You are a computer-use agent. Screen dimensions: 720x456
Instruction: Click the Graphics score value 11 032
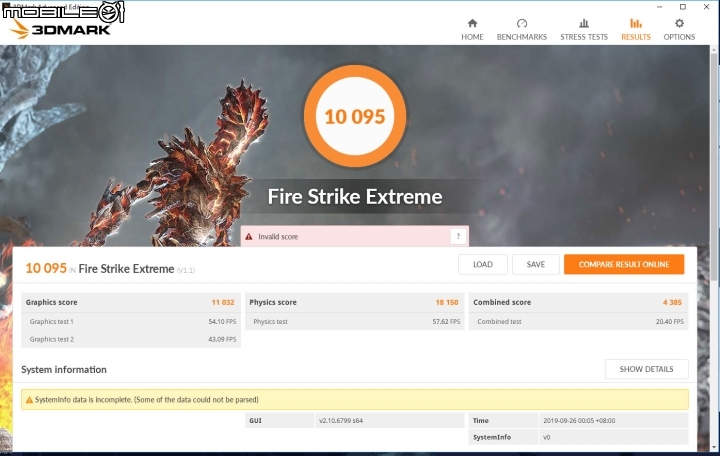(223, 302)
